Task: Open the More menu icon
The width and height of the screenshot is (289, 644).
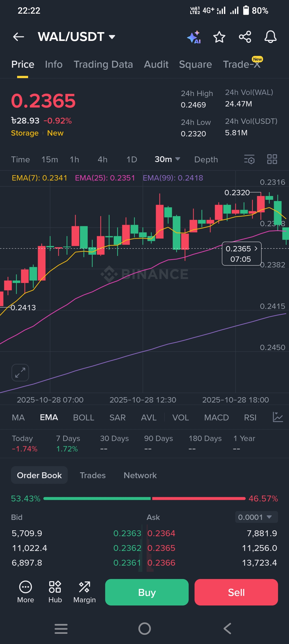Action: click(26, 592)
